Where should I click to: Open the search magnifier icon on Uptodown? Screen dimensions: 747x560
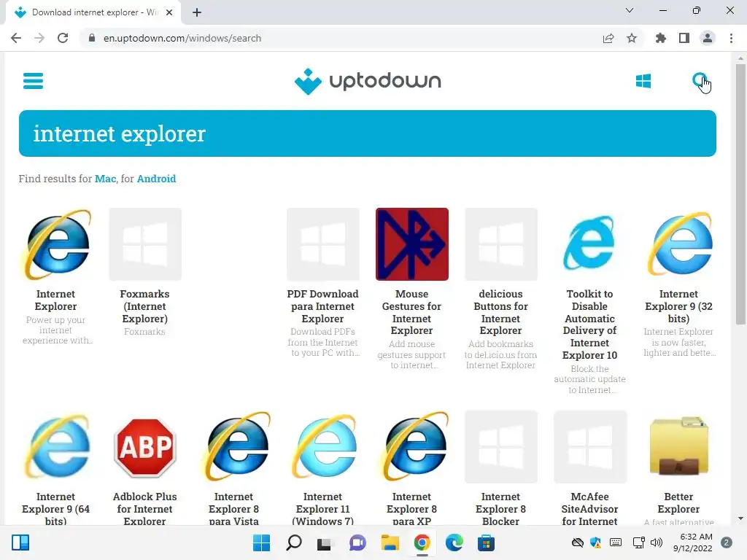700,81
